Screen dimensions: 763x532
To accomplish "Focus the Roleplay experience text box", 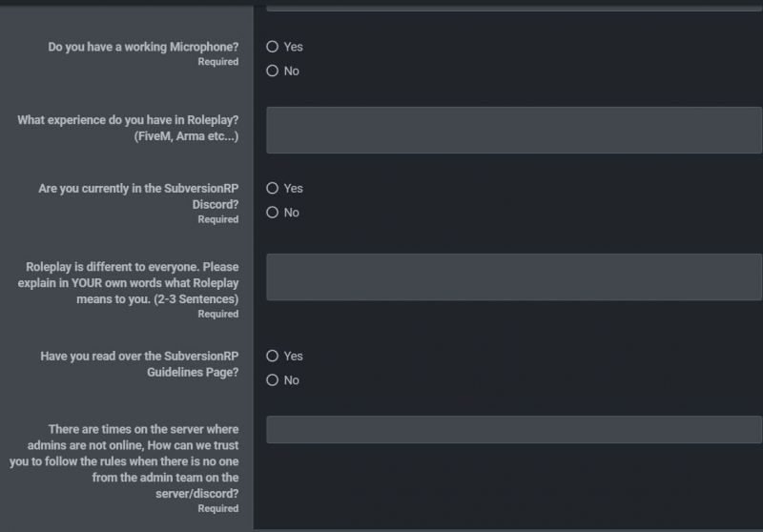I will pos(514,131).
